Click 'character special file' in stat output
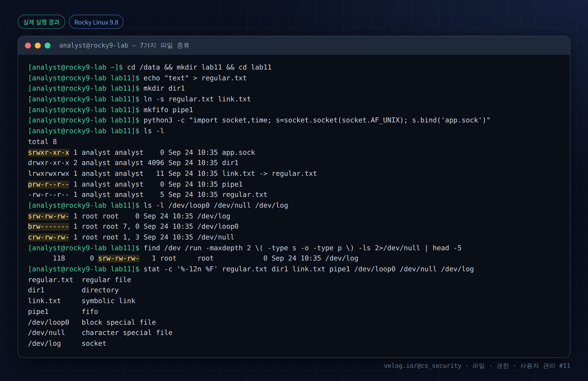 tap(127, 333)
